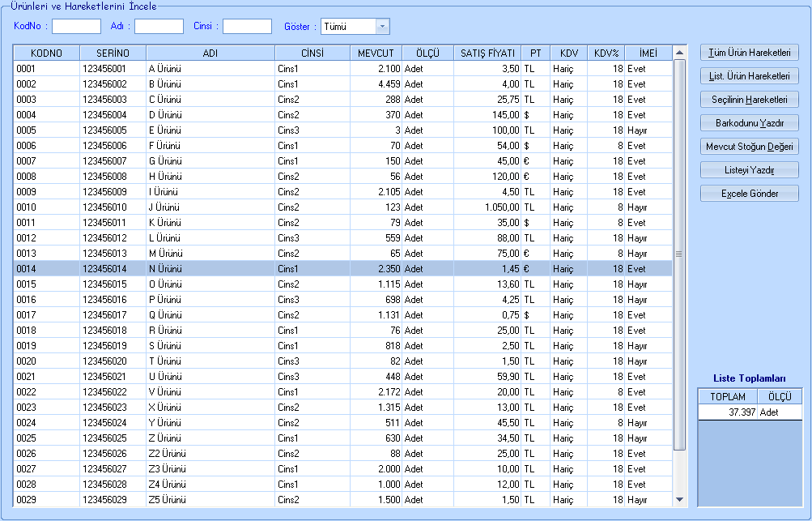The image size is (812, 521).
Task: Open Tüm Ürün Hareketleri
Action: point(750,53)
